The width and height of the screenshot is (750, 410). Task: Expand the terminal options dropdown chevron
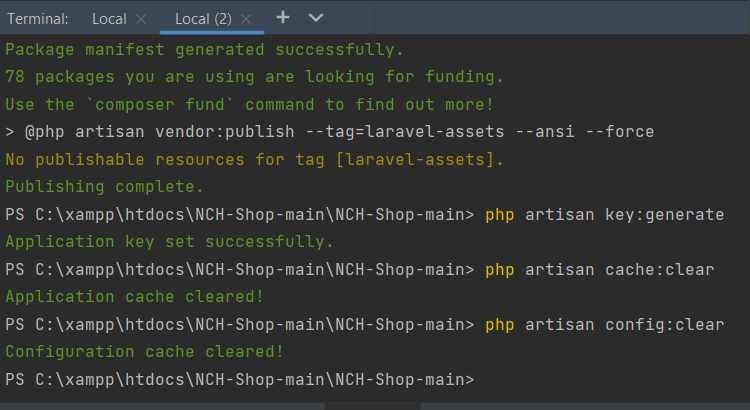(x=316, y=18)
